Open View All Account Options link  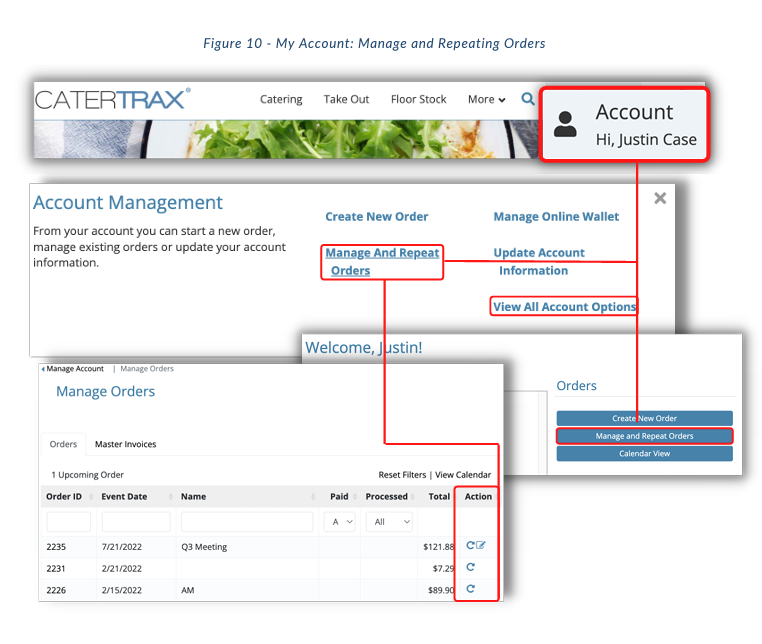(564, 307)
